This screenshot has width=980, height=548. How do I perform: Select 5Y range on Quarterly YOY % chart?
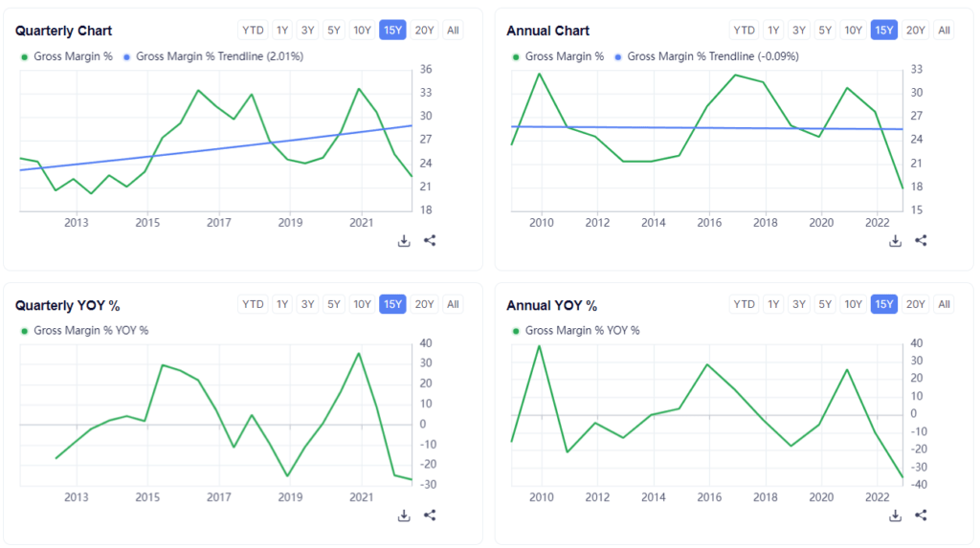click(x=334, y=304)
